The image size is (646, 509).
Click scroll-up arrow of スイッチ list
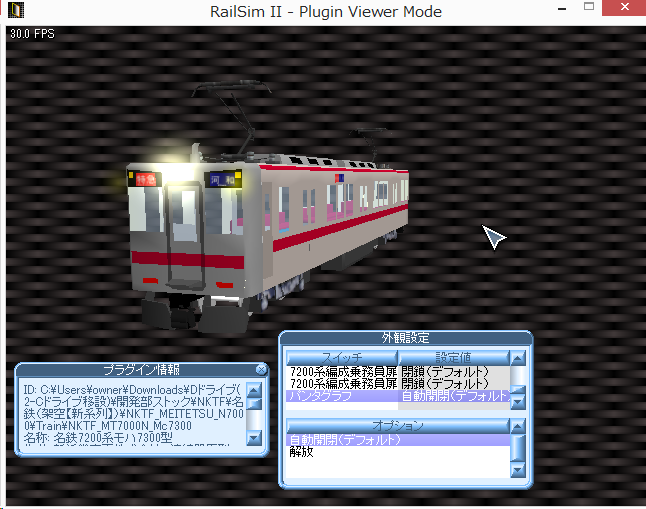(x=518, y=358)
